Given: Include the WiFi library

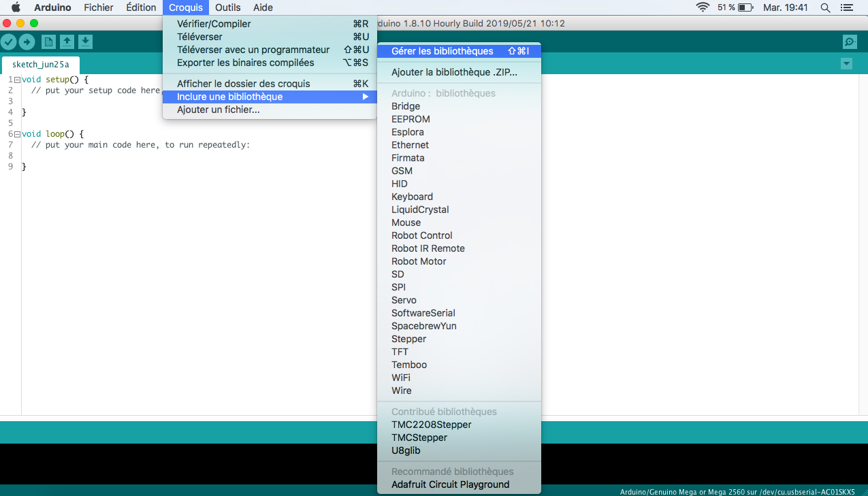Looking at the screenshot, I should [x=460, y=378].
